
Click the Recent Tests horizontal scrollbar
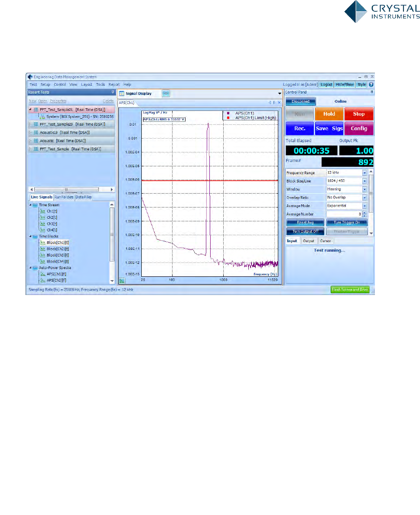(72, 190)
